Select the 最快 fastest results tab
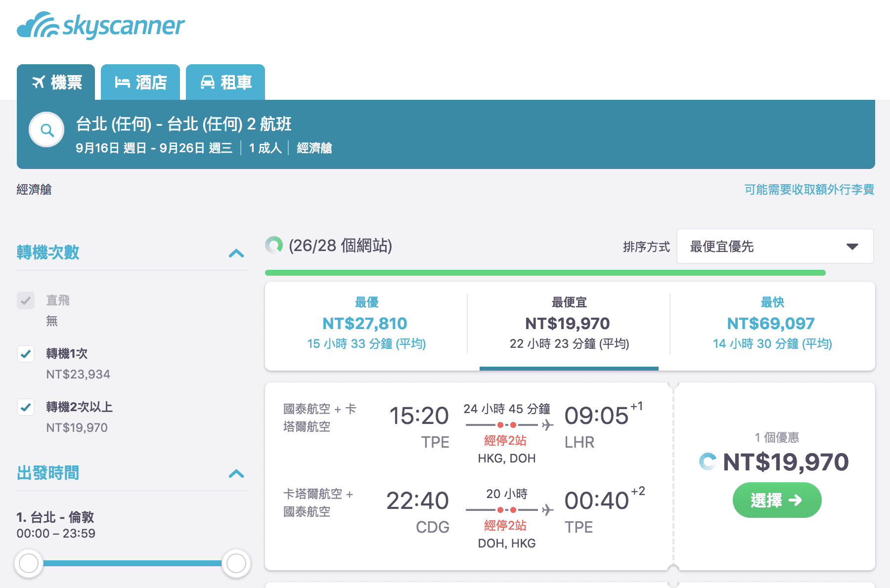 point(772,323)
